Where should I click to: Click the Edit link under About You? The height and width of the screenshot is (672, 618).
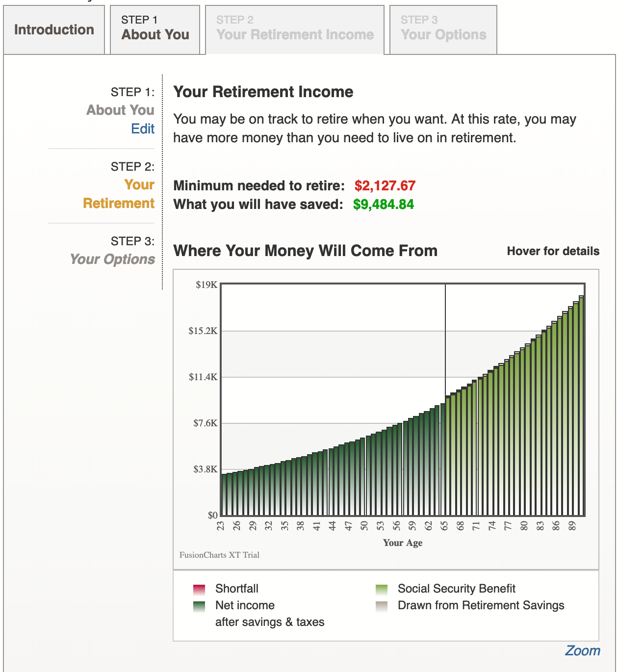point(143,129)
